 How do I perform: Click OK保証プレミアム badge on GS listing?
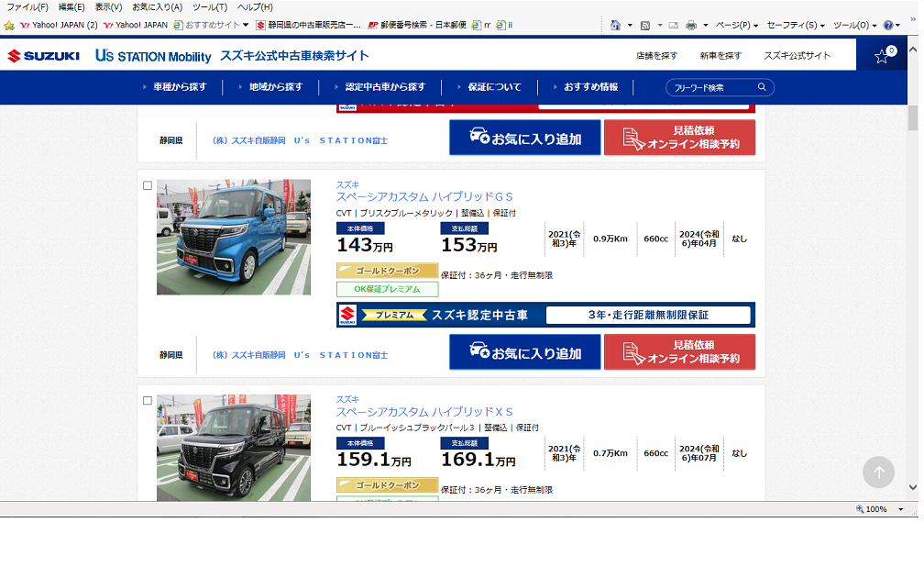[387, 289]
